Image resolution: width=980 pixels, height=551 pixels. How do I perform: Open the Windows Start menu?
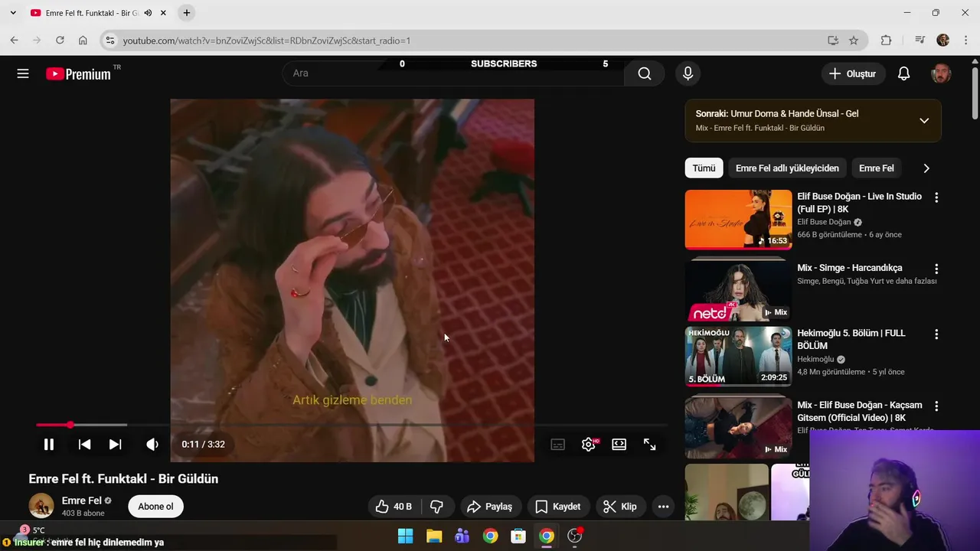405,536
